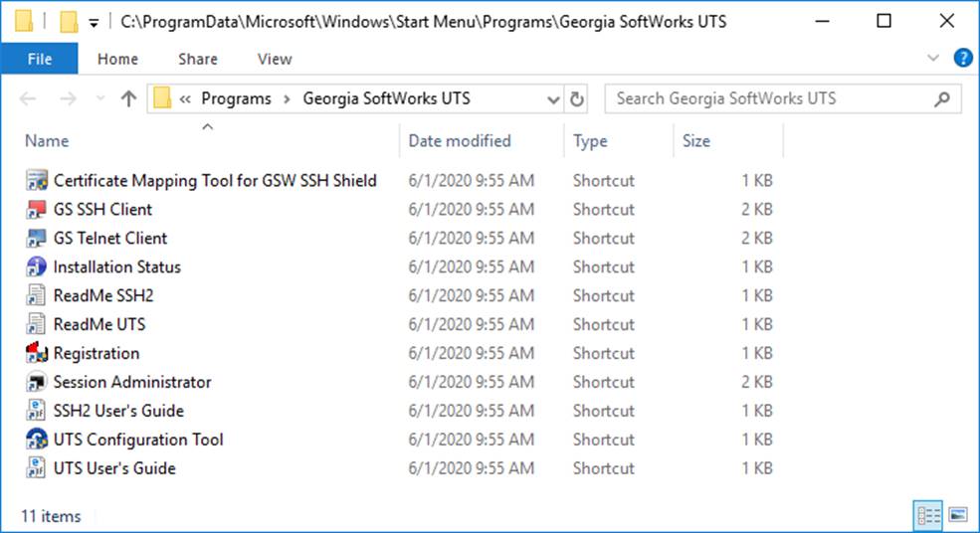980x533 pixels.
Task: Open the File menu
Action: pyautogui.click(x=40, y=59)
